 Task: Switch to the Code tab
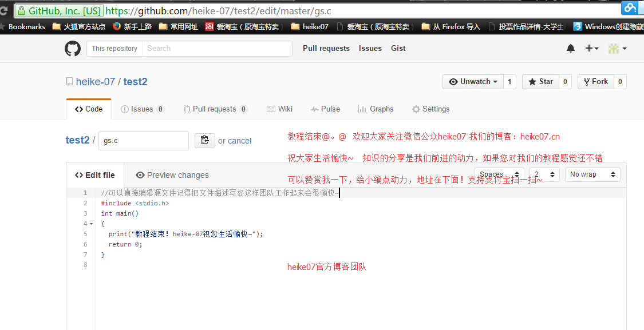[x=89, y=109]
